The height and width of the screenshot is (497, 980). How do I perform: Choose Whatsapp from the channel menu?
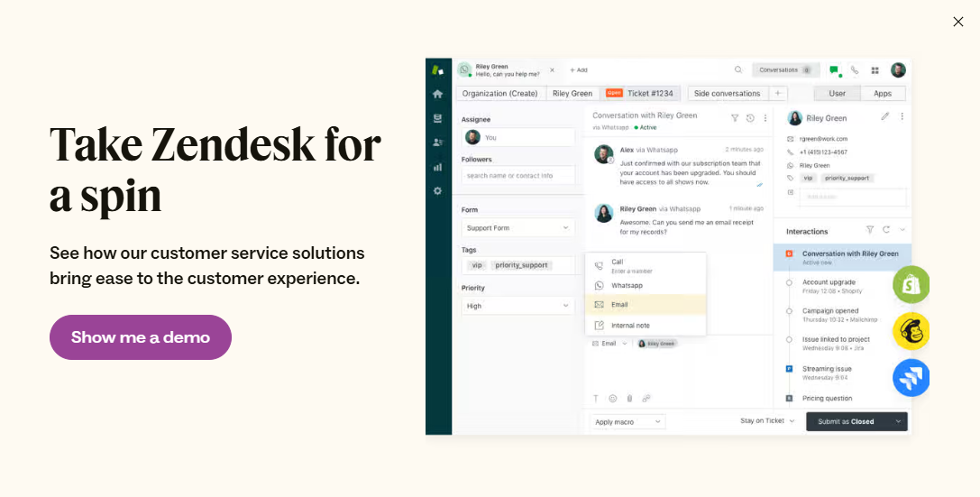646,286
